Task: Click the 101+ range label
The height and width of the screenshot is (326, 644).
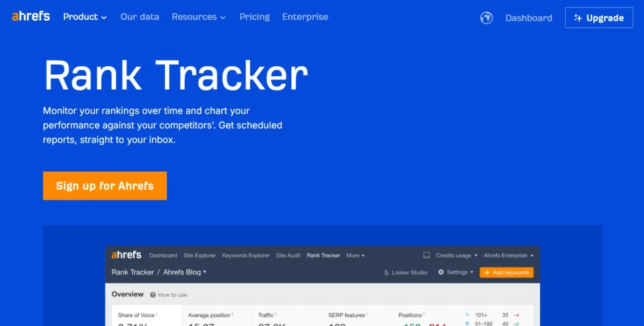Action: click(481, 315)
